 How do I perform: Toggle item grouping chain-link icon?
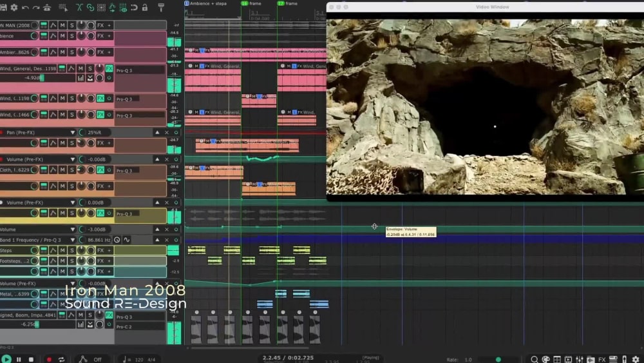[90, 7]
